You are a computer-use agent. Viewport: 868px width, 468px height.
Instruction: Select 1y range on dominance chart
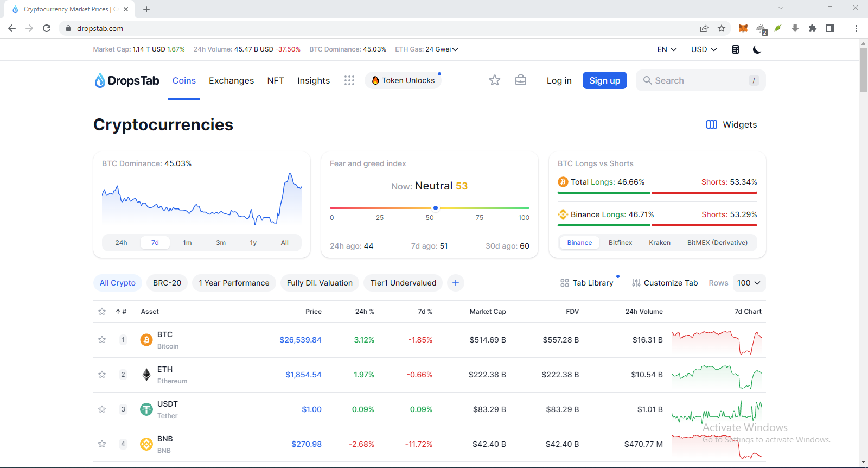[253, 243]
